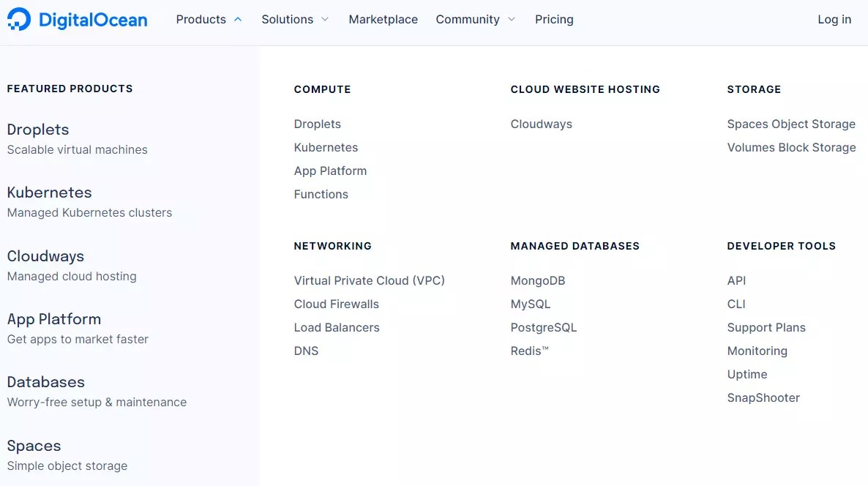Open the Marketplace menu item
868x486 pixels.
click(383, 20)
